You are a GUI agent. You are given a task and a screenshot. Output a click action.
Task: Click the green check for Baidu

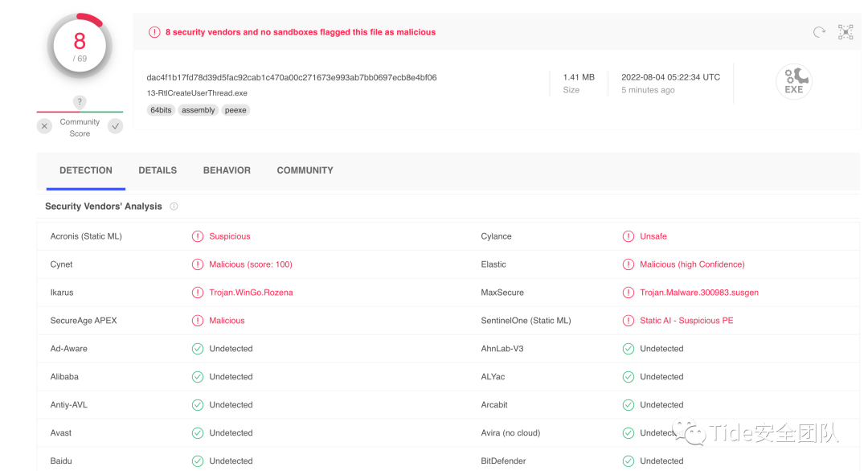pos(198,461)
